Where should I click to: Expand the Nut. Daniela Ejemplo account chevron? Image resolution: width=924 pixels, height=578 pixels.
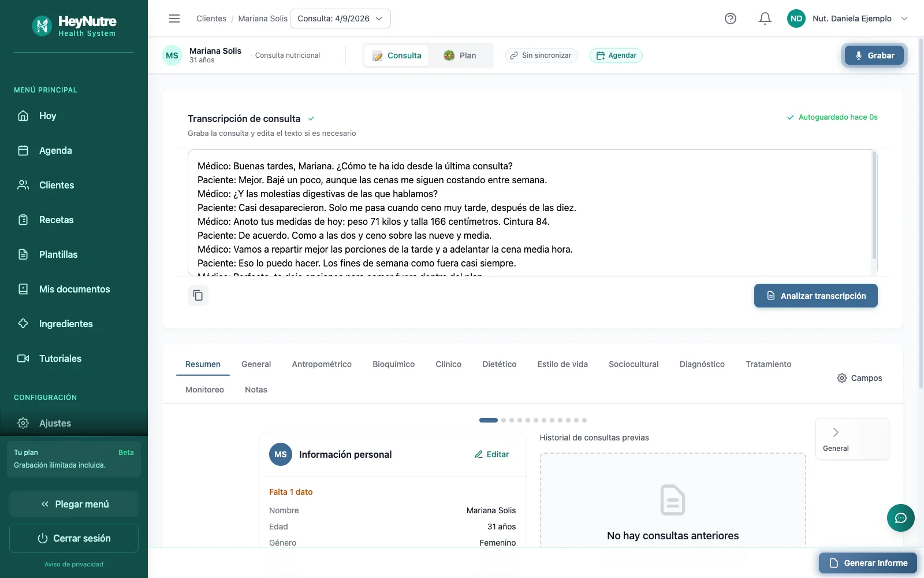point(904,18)
